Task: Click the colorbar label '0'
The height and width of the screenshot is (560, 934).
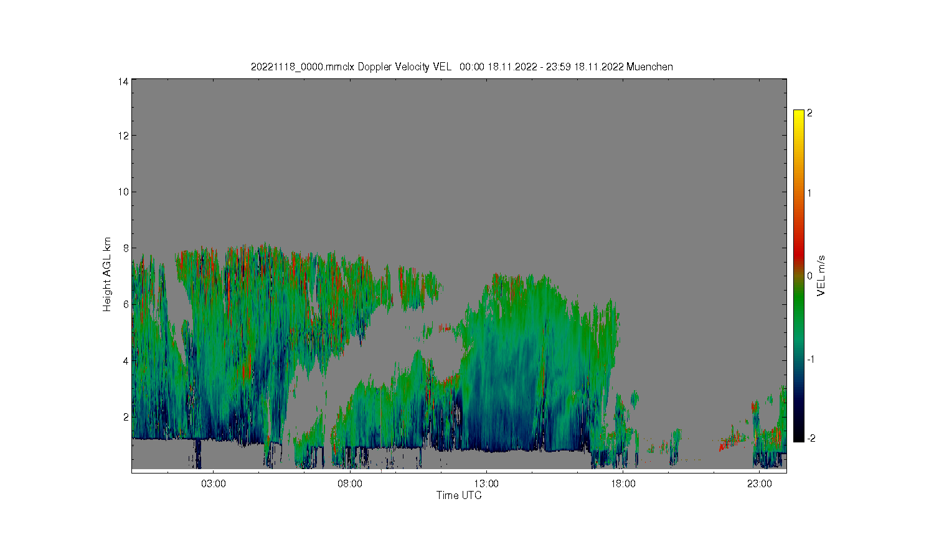Action: pyautogui.click(x=809, y=276)
